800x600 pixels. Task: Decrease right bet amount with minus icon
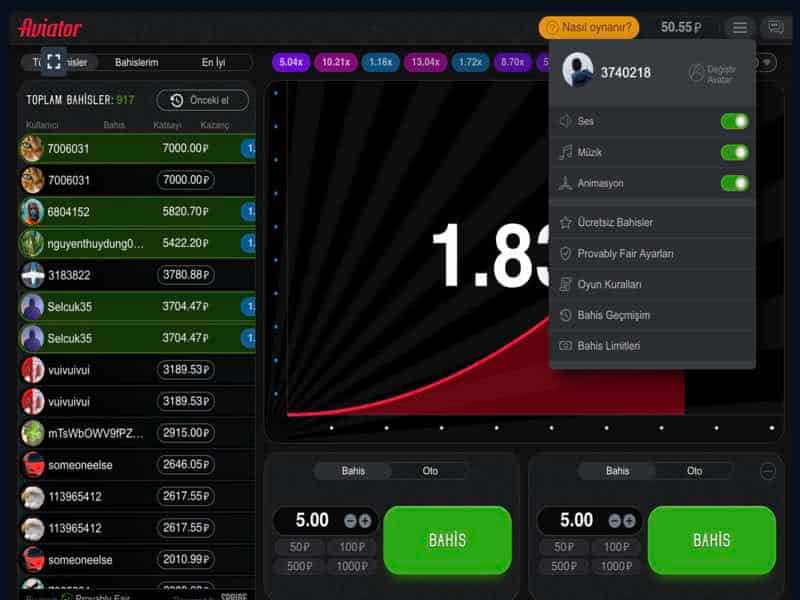615,521
